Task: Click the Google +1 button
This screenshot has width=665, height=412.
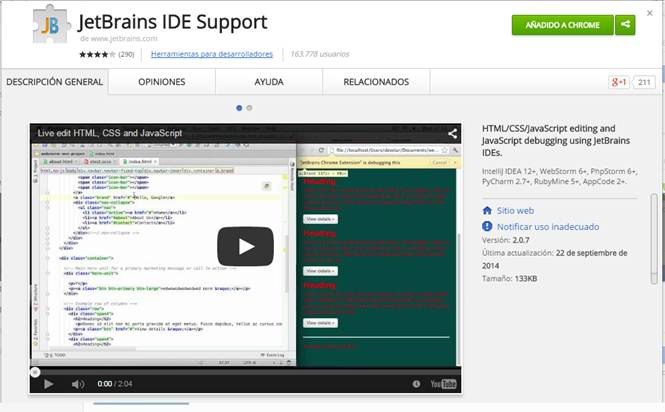Action: [619, 82]
